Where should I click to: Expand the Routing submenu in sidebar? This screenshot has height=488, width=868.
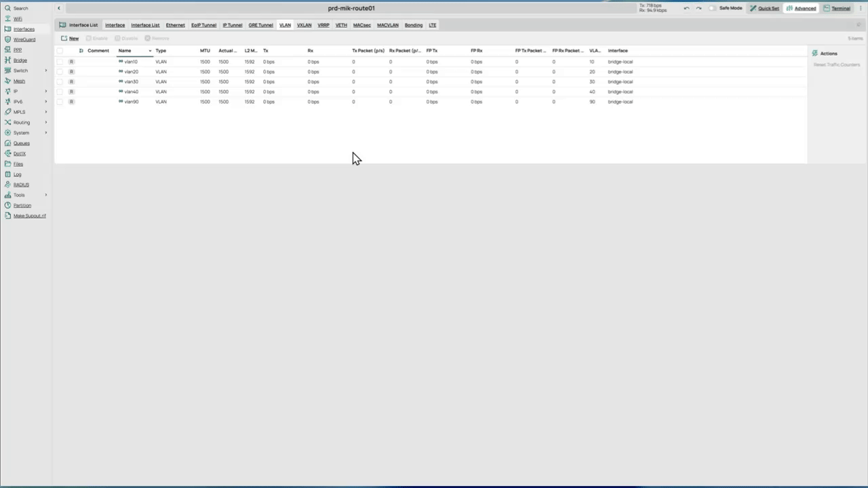tap(46, 123)
